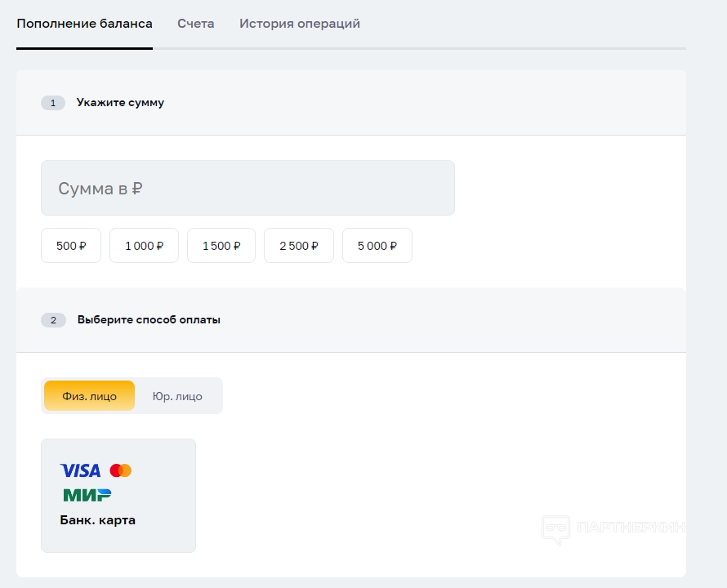Choose the 5 000 ₽ preset amount
Image resolution: width=727 pixels, height=588 pixels.
point(377,246)
